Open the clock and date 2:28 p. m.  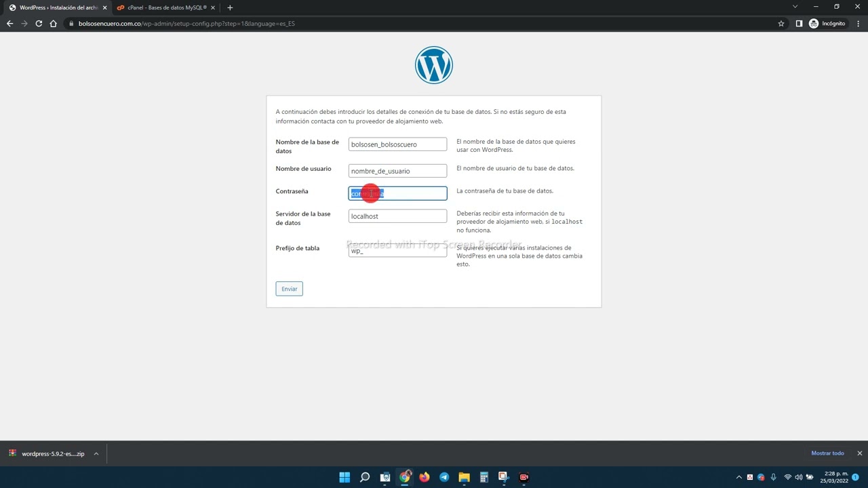(x=834, y=477)
